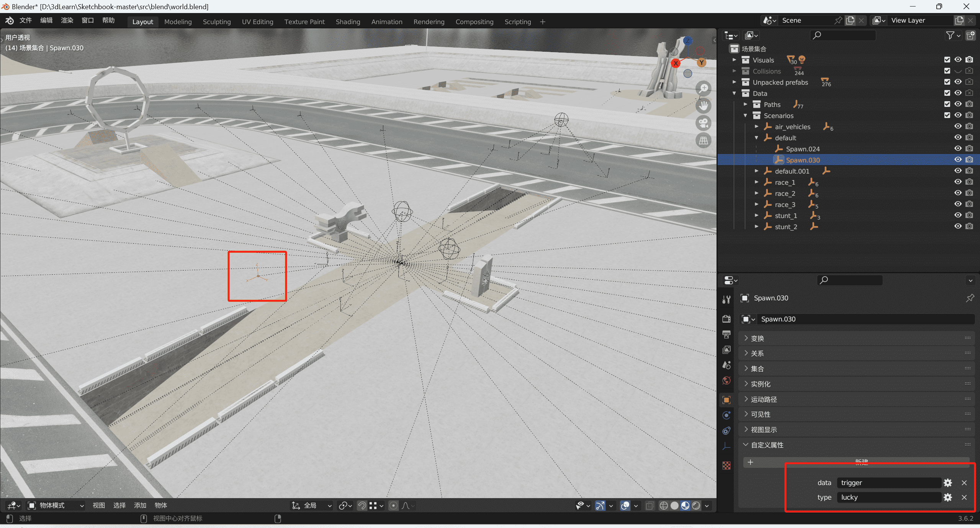Uncheck the Visuals collection checkbox
This screenshot has width=980, height=528.
[947, 60]
